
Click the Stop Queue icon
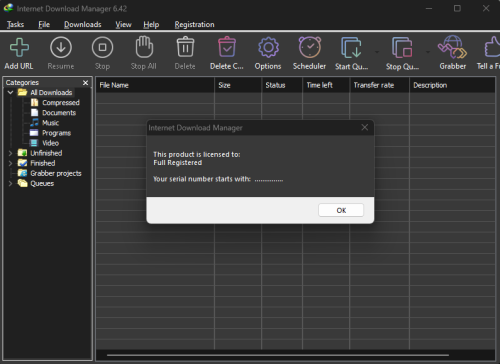[x=402, y=48]
